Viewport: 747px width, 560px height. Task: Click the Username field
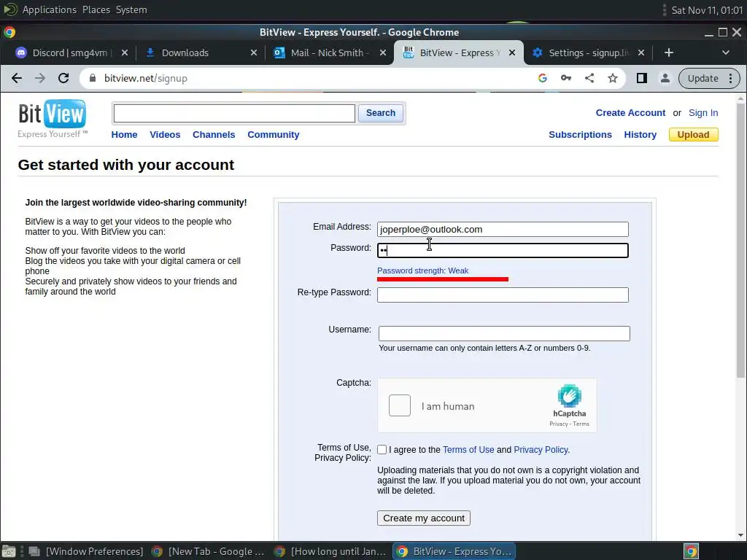[504, 333]
